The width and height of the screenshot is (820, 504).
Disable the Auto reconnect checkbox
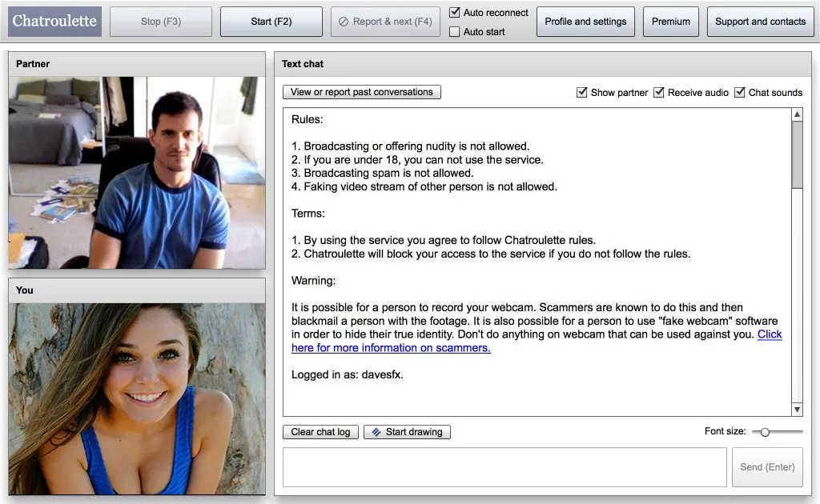(x=455, y=12)
